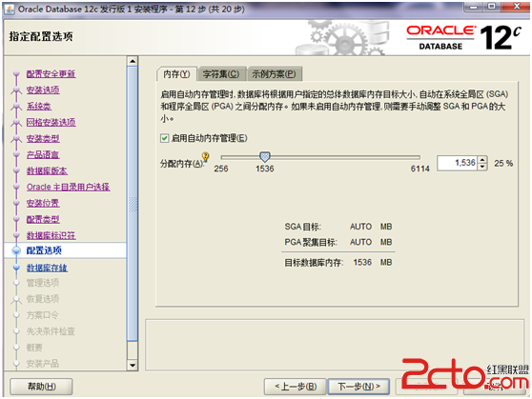
Task: Click the disabled 安装产品 step
Action: [43, 364]
